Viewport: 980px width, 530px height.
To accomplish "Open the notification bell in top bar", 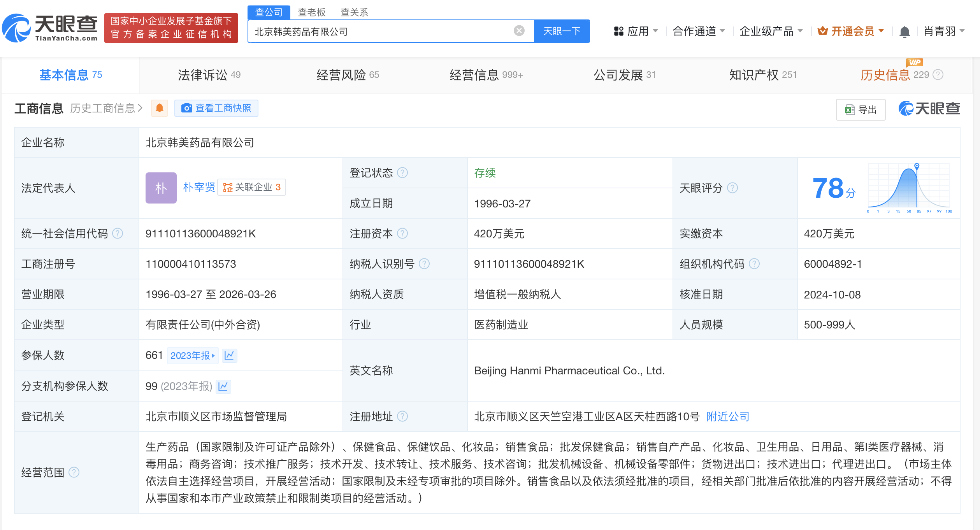I will [x=904, y=32].
